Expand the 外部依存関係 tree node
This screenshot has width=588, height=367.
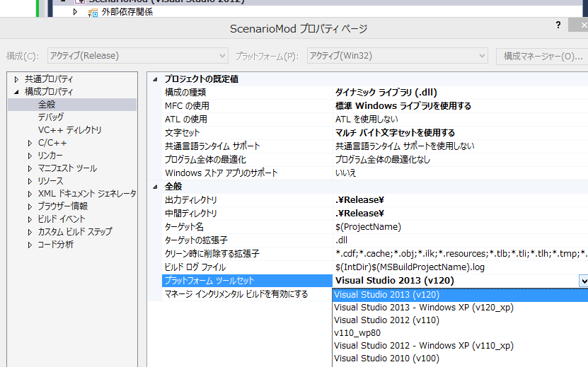75,12
